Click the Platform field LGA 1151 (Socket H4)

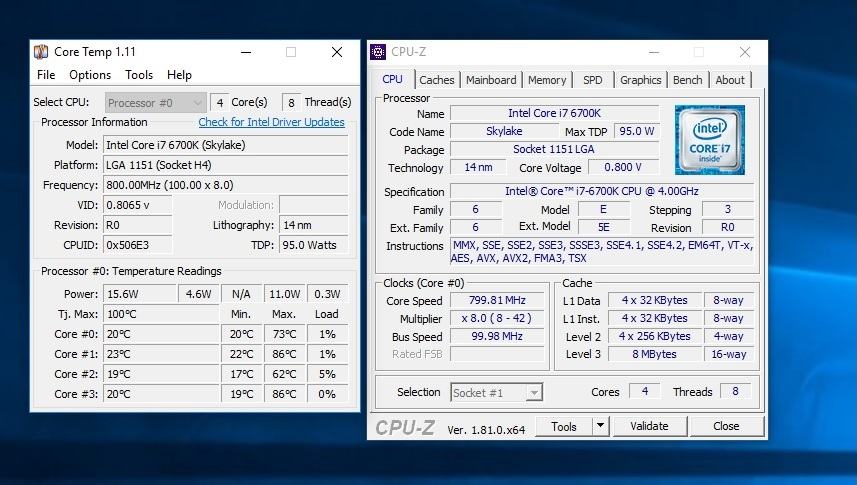(x=226, y=165)
